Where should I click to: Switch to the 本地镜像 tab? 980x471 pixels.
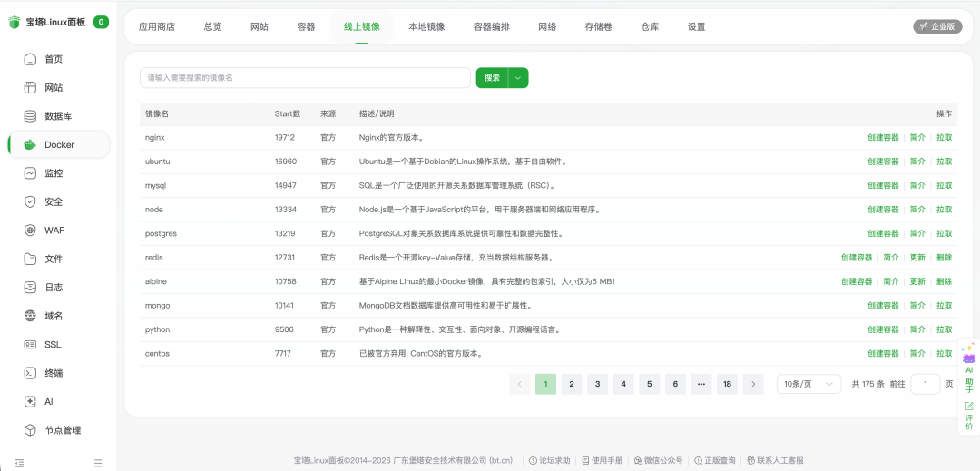[x=426, y=27]
